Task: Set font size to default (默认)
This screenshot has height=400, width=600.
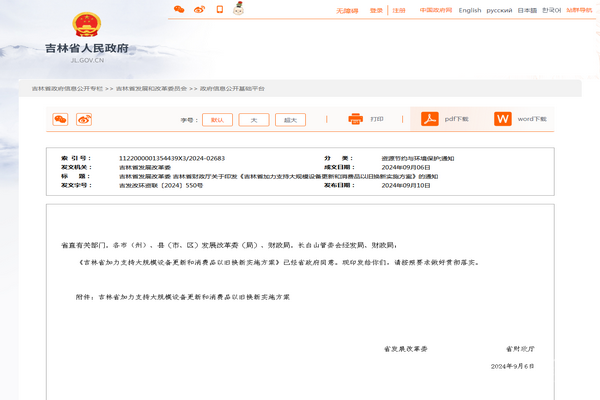Action: 217,120
